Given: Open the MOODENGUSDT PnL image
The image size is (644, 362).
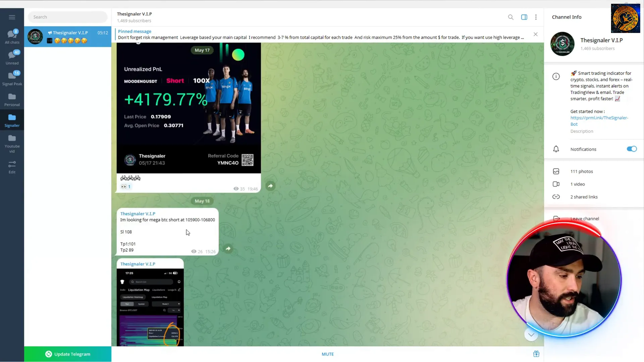Looking at the screenshot, I should tap(189, 108).
